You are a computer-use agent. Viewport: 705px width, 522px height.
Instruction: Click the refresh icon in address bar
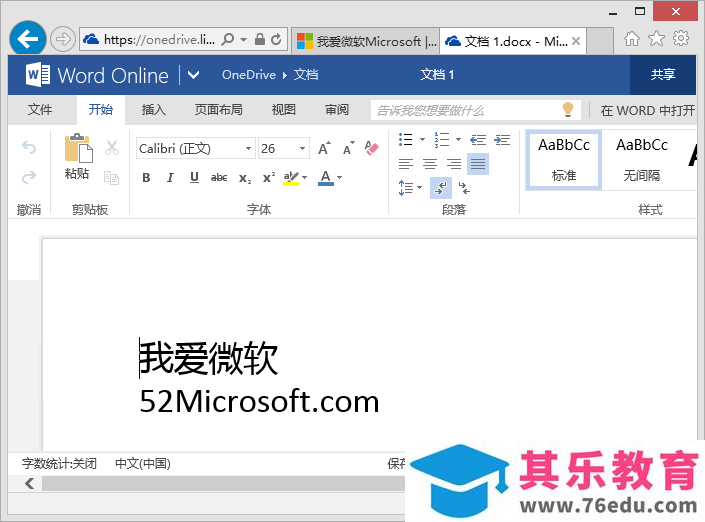point(276,39)
